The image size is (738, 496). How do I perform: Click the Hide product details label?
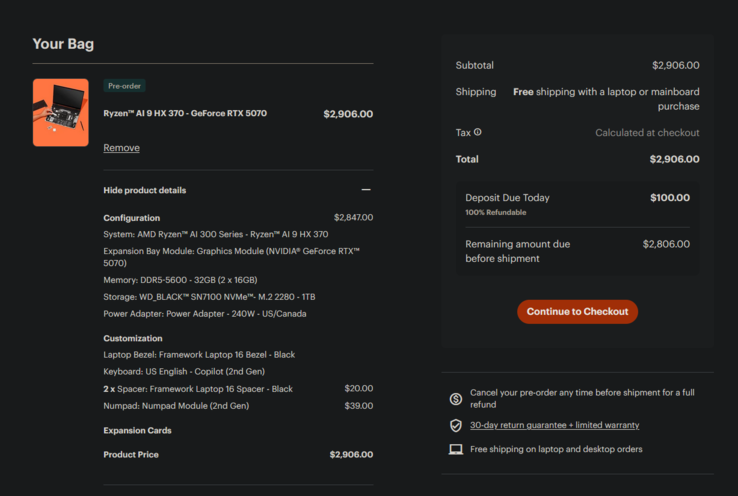[x=144, y=190]
